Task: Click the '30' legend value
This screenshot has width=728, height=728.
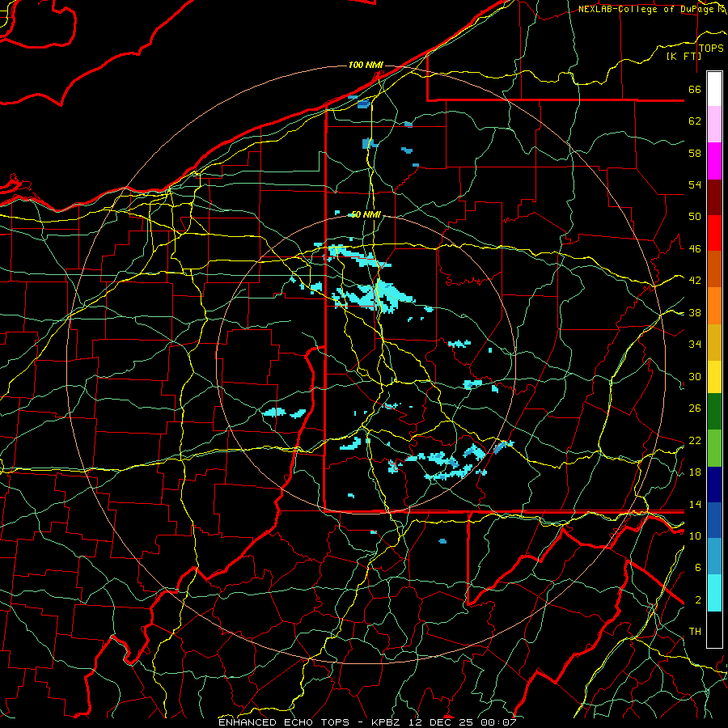Action: coord(695,376)
